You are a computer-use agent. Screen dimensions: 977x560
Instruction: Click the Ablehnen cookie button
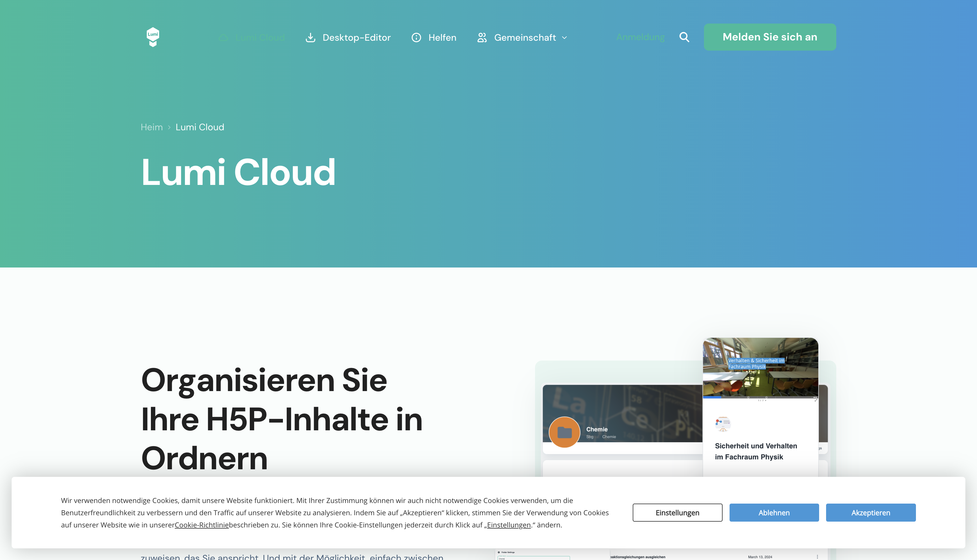point(774,513)
